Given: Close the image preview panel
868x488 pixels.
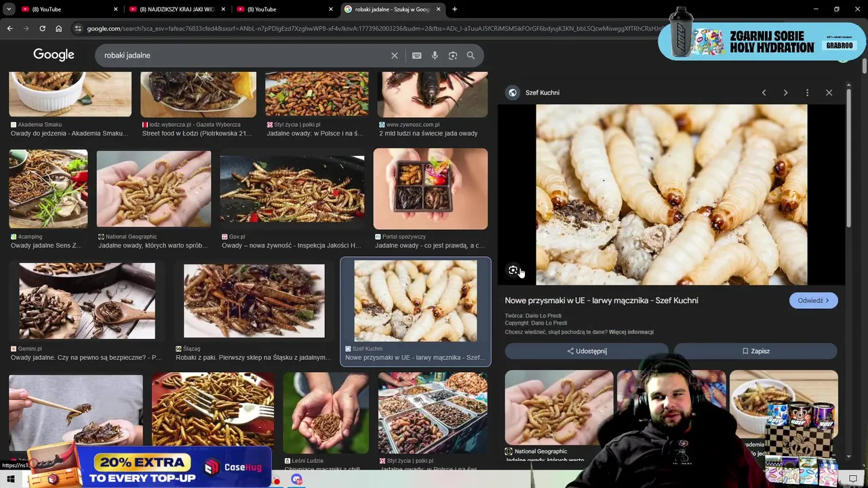Looking at the screenshot, I should (829, 93).
